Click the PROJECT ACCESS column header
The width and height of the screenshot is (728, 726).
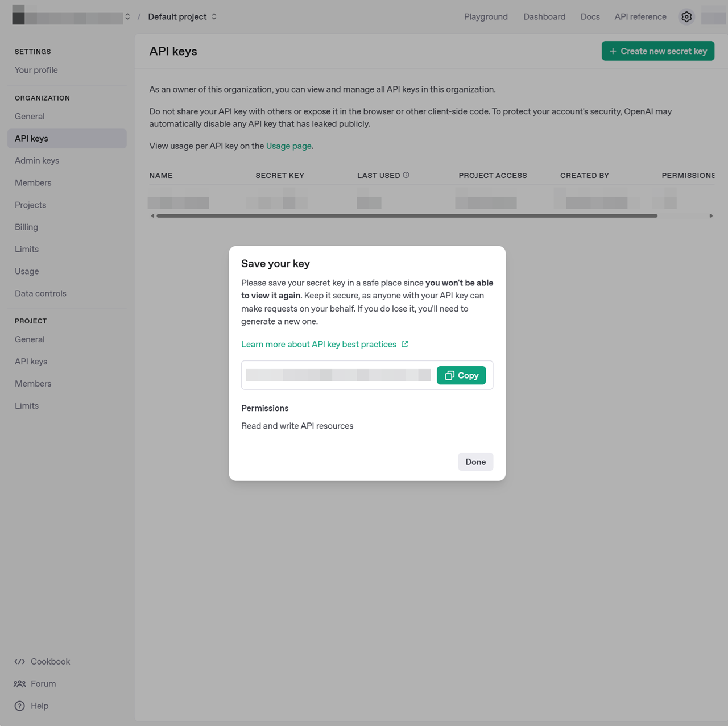click(x=493, y=176)
